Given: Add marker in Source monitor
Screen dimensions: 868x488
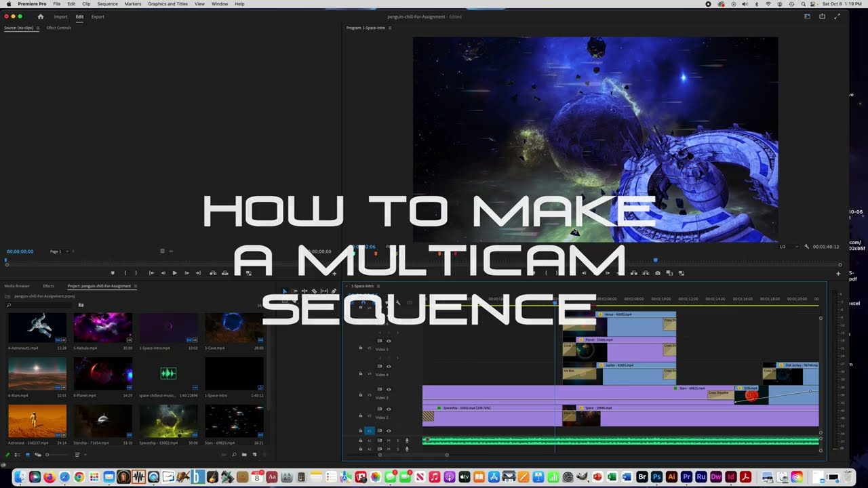Looking at the screenshot, I should coord(113,273).
